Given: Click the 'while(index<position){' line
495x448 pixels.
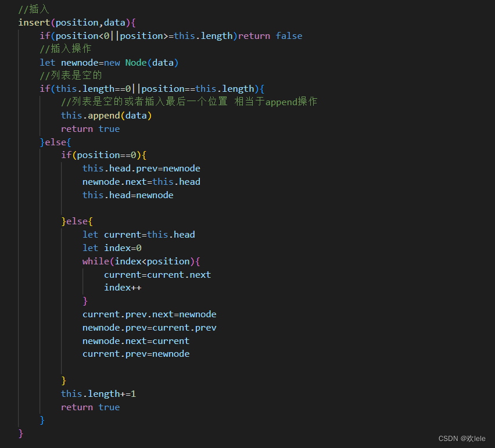Looking at the screenshot, I should click(x=141, y=261).
